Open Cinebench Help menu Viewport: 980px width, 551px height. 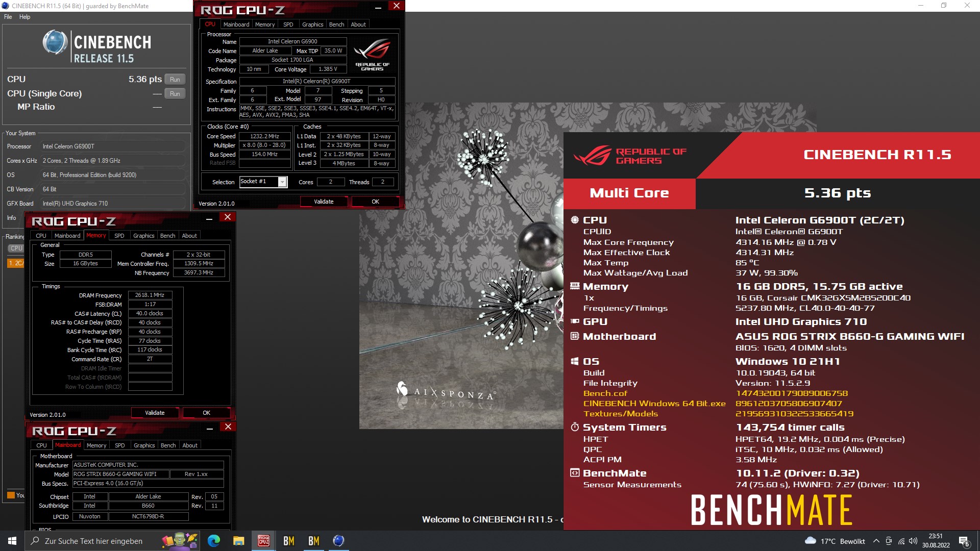tap(24, 17)
